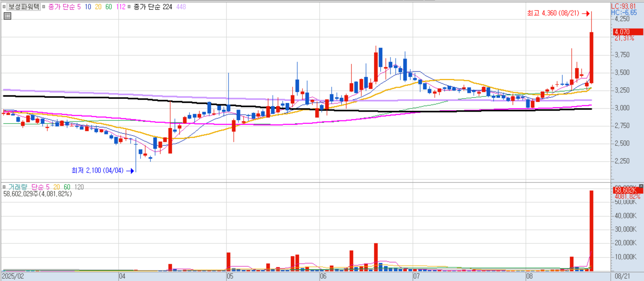Toggle the small square before 보성파워텍
The width and height of the screenshot is (644, 281).
(4, 7)
